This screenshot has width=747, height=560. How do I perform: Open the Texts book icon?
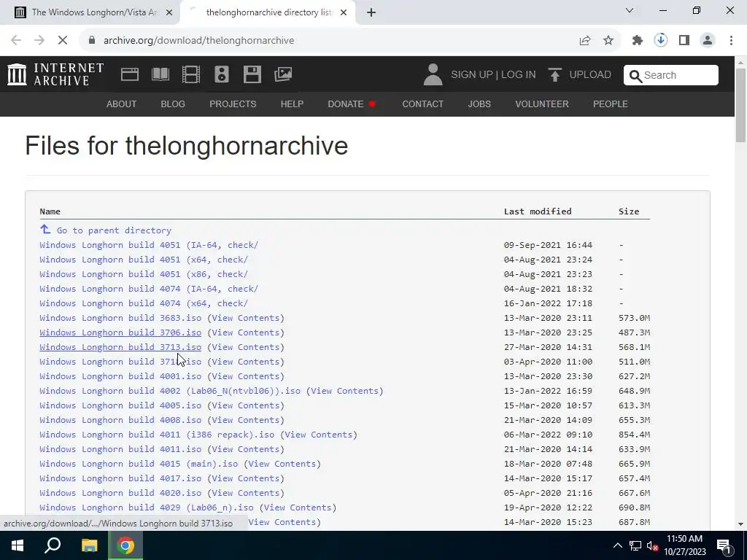[160, 74]
